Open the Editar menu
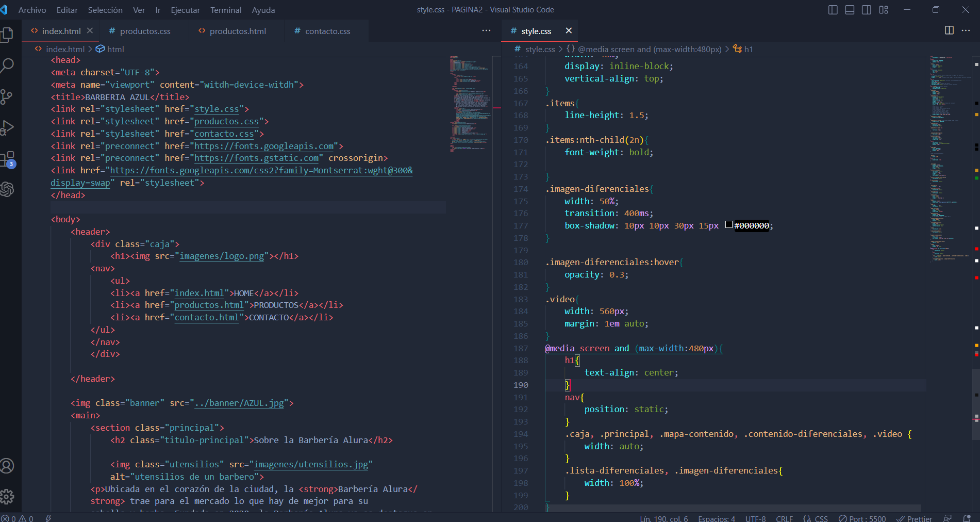The width and height of the screenshot is (980, 522). tap(67, 10)
